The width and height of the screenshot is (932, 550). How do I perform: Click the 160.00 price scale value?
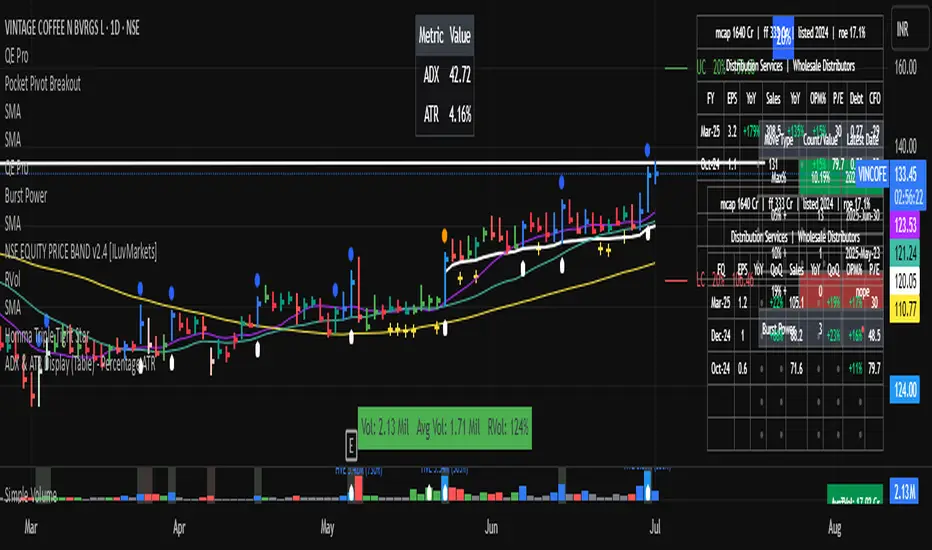coord(906,67)
